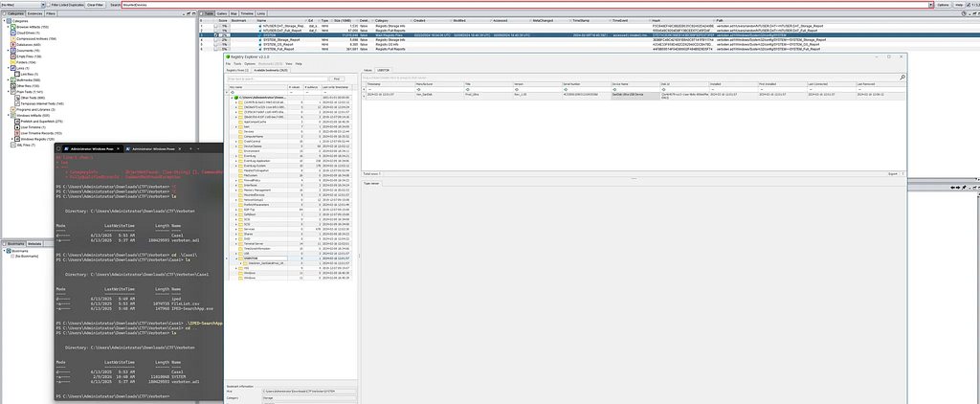Toggle the checkbox of selected SYSTEM row
Screen dimensions: 980x404
click(215, 35)
